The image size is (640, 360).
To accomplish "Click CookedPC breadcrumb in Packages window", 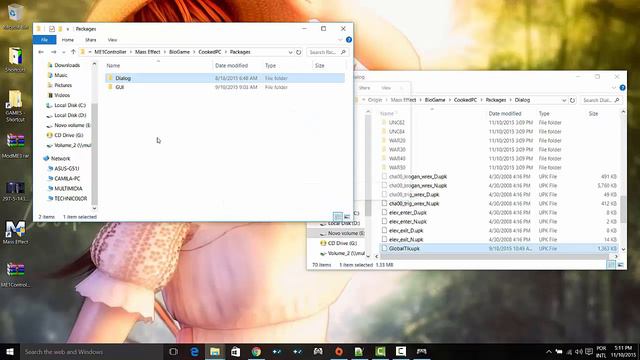I will [210, 52].
